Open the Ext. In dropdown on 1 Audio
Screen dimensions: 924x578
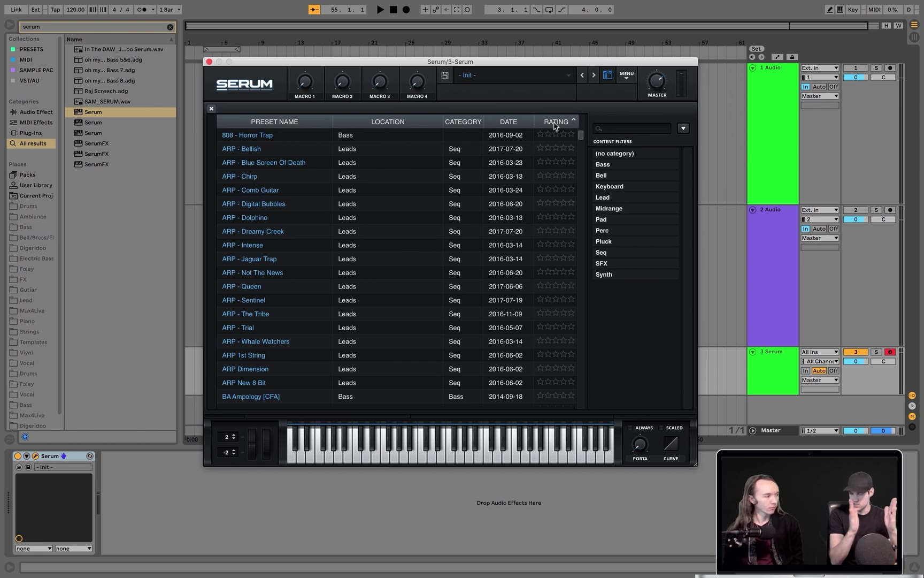(x=820, y=68)
